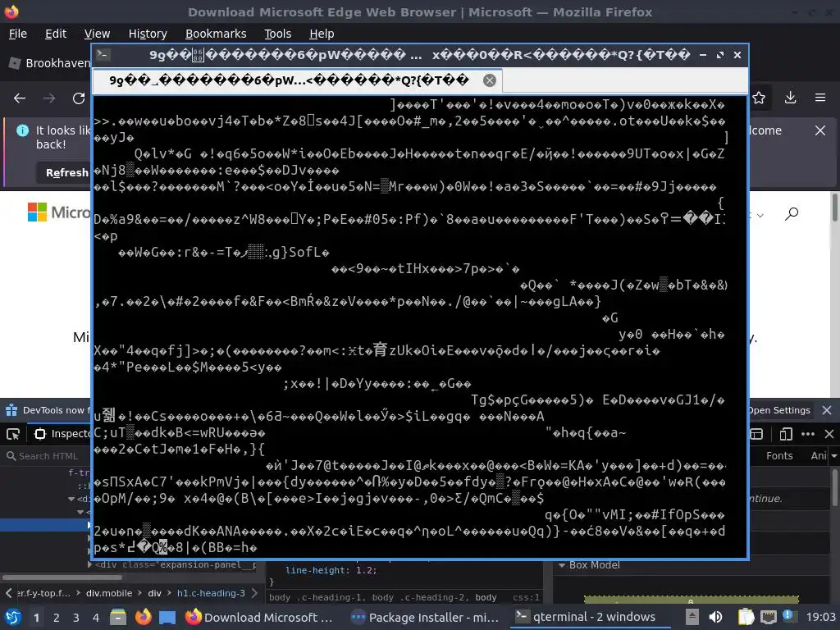Switch to DevTools Inspector tab
Image resolution: width=840 pixels, height=630 pixels.
[x=62, y=433]
